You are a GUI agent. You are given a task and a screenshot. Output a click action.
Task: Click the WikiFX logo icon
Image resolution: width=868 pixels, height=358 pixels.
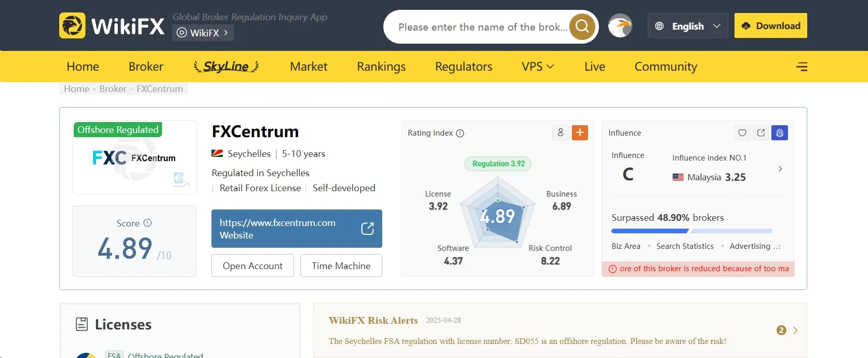pos(72,25)
